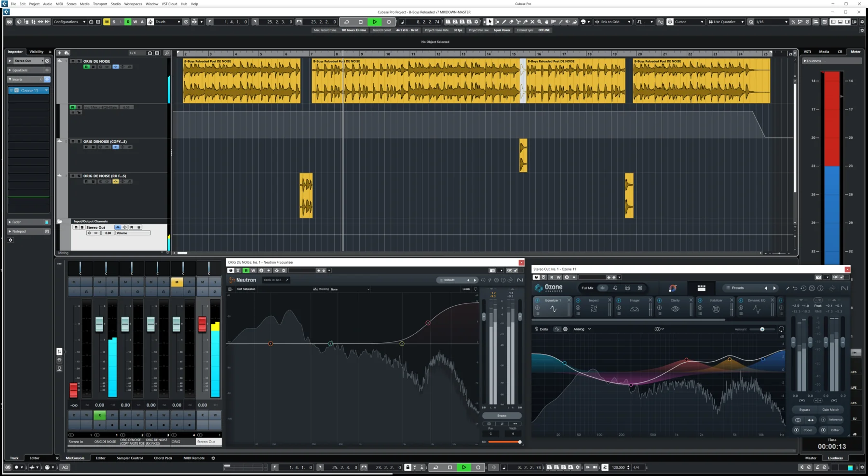The width and height of the screenshot is (868, 476).
Task: Expand the Notepad inspector section
Action: point(28,231)
